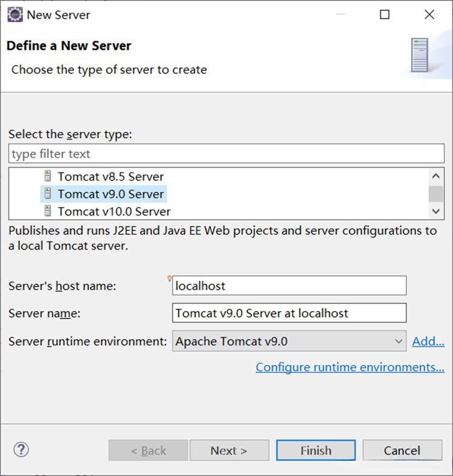Click the Server's host name field
Viewport: 453px width, 476px height.
click(289, 285)
